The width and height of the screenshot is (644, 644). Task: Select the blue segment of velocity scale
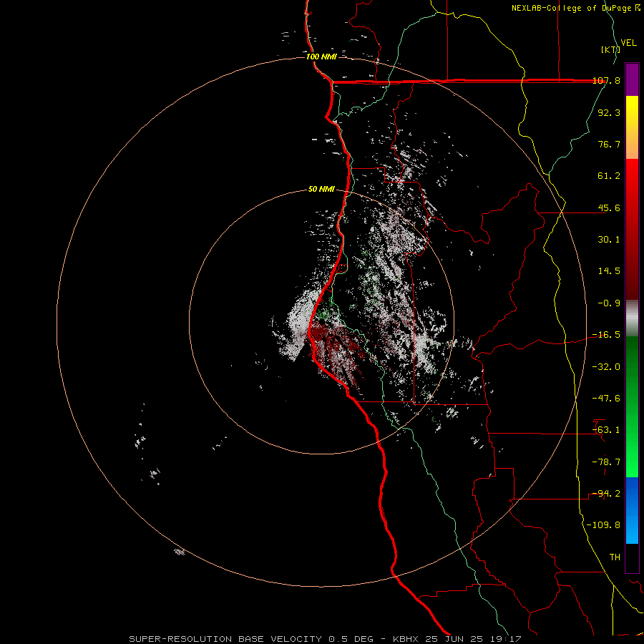point(632,510)
